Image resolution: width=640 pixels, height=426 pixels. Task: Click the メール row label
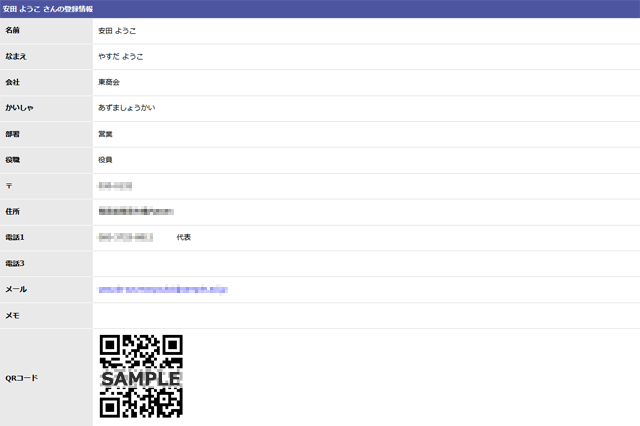pos(15,290)
